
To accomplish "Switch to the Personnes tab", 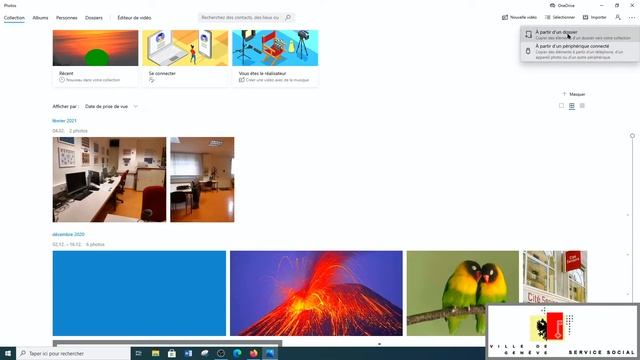I will pyautogui.click(x=67, y=18).
